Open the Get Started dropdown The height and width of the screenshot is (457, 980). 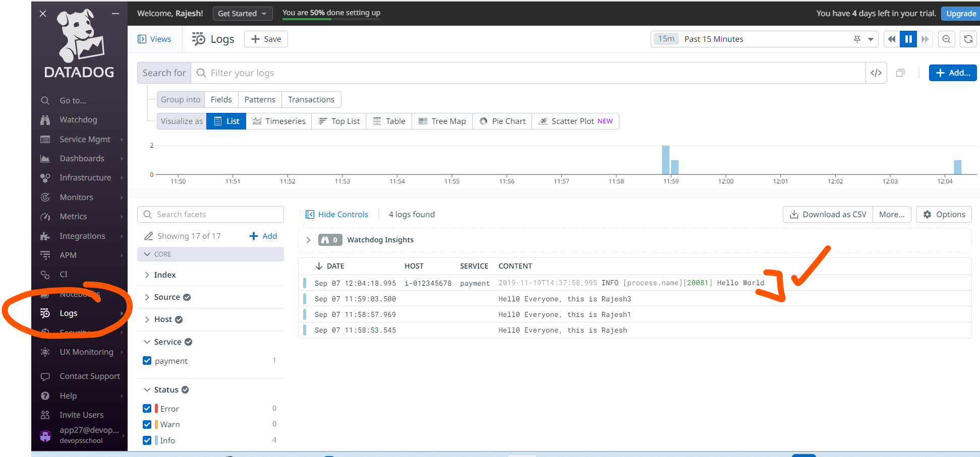click(x=243, y=14)
